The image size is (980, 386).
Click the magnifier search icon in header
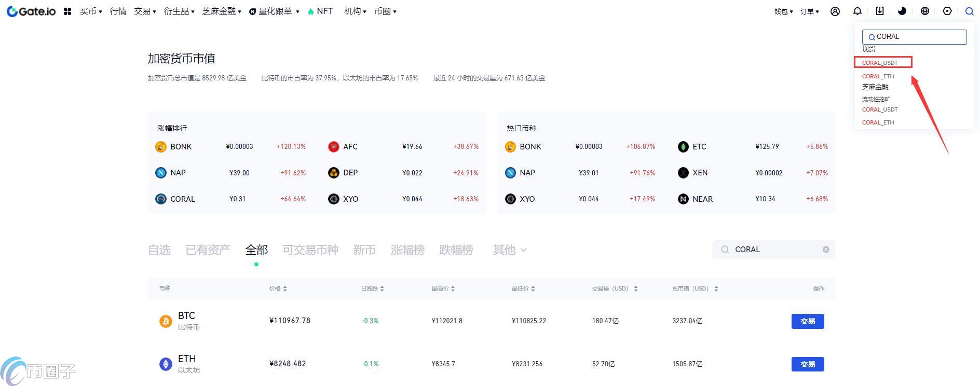point(969,11)
